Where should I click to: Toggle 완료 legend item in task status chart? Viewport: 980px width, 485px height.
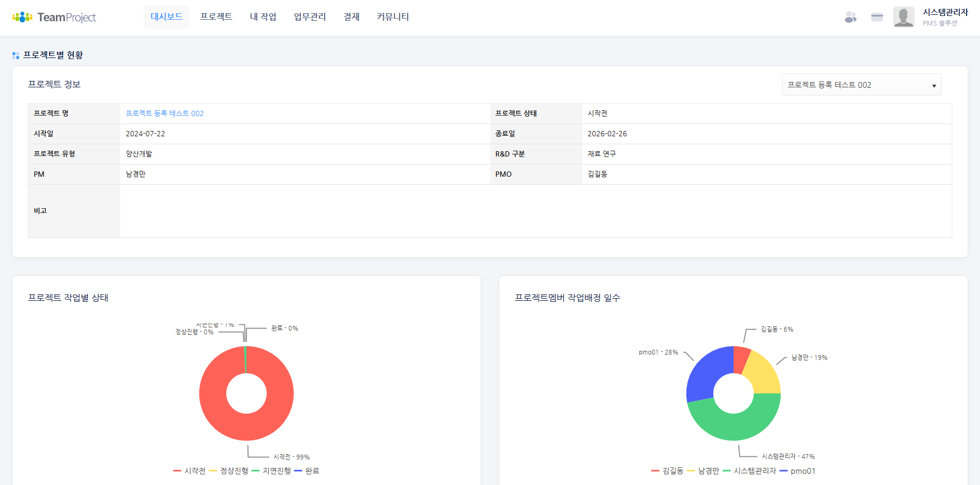point(307,471)
